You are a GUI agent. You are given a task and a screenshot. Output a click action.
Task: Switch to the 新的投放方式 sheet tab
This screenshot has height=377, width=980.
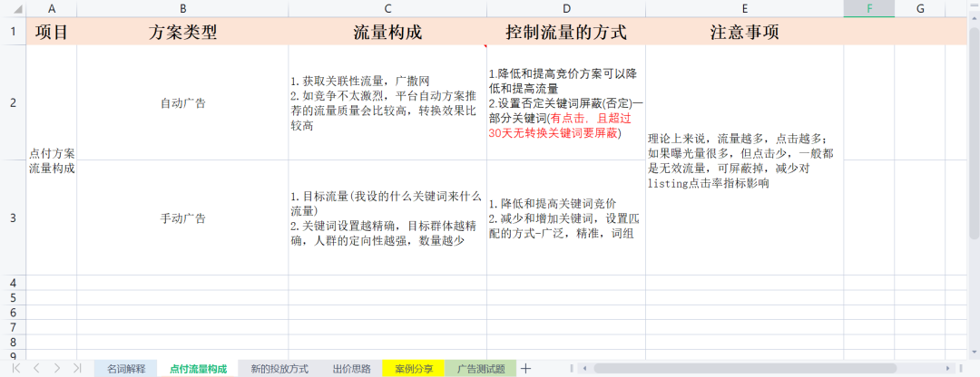coord(279,368)
